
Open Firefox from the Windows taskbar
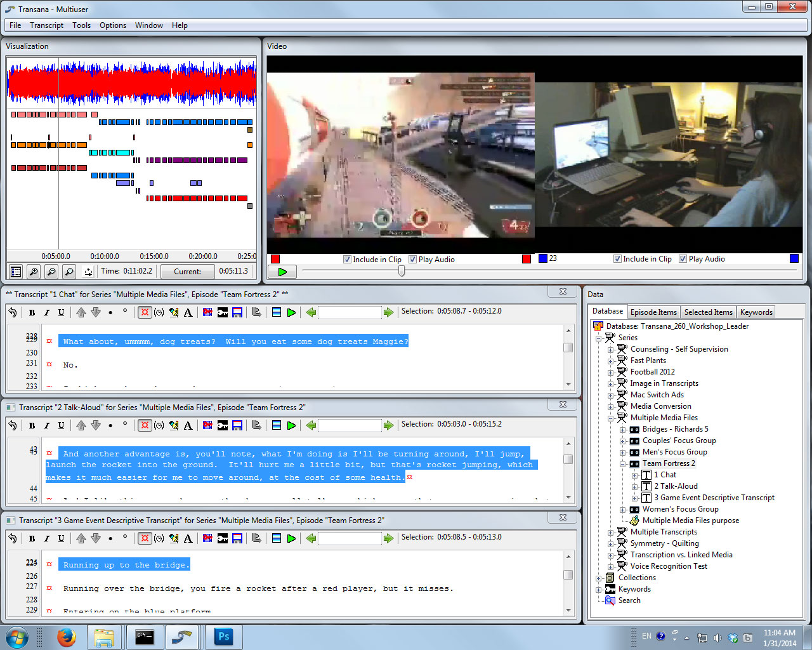pos(66,637)
